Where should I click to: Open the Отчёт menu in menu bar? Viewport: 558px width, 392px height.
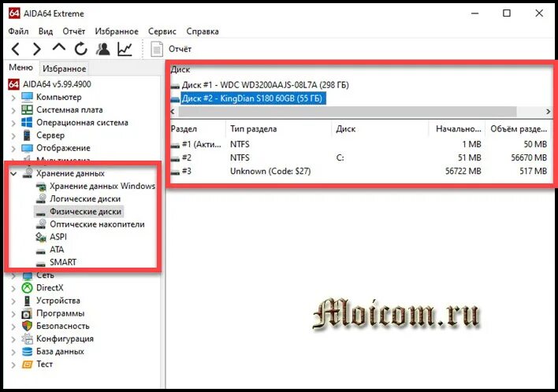73,31
